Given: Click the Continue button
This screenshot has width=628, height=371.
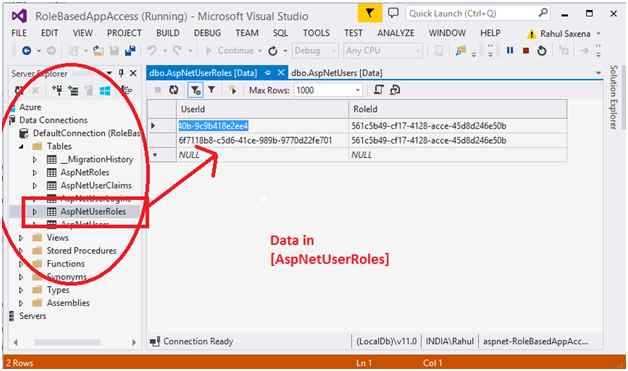Looking at the screenshot, I should (x=233, y=51).
